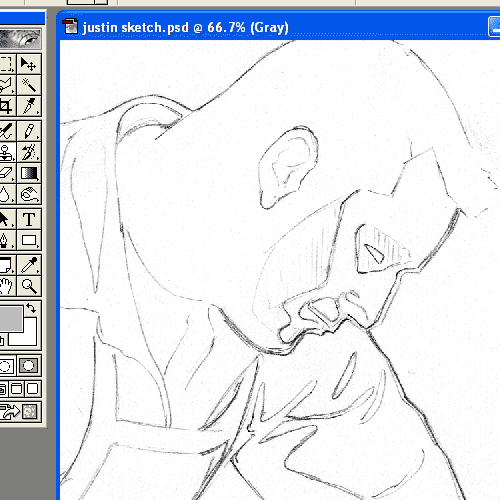Image resolution: width=500 pixels, height=500 pixels.
Task: Switch to full screen mode without menu bar
Action: tap(33, 389)
